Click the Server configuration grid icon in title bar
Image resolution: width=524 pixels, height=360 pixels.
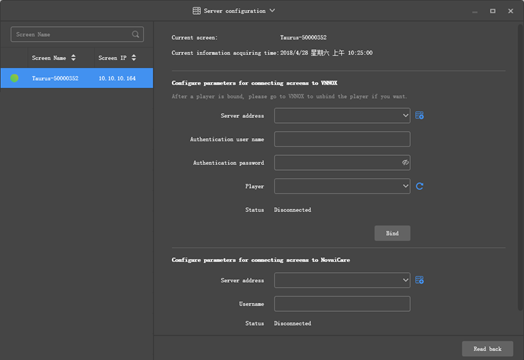[196, 11]
